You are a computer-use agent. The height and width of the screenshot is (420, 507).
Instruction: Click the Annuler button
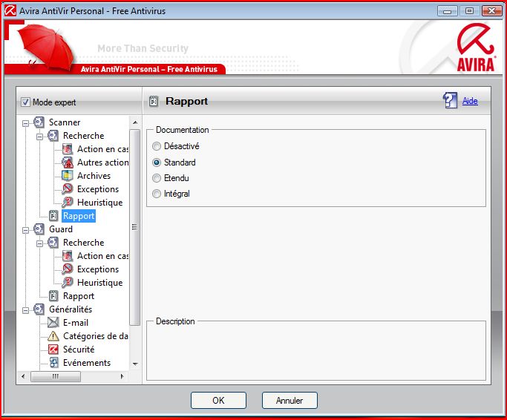[x=290, y=400]
